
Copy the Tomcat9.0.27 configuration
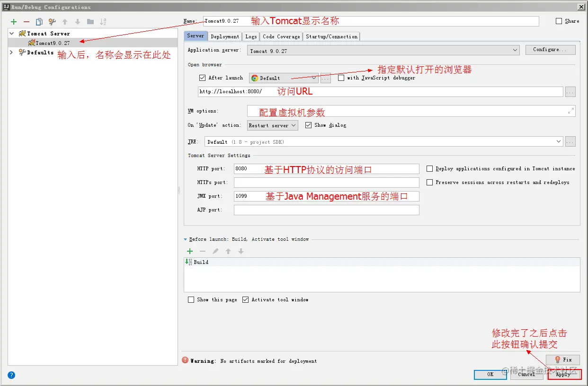(x=39, y=21)
